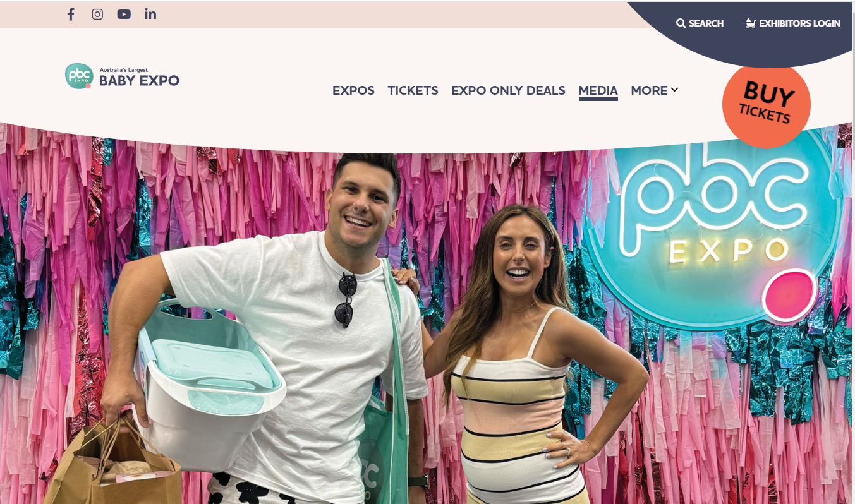This screenshot has height=504, width=855.
Task: Click the vertical page scrollbar
Action: point(852,252)
